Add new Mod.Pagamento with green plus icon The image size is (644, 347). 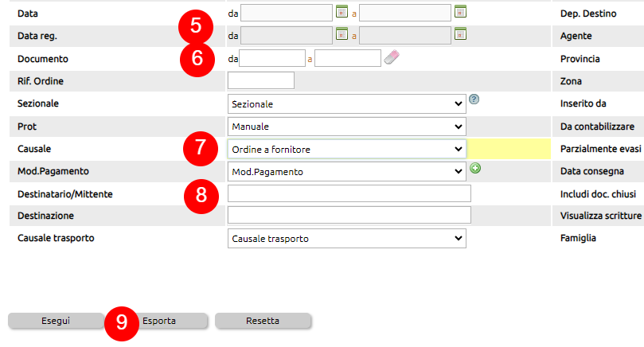pos(475,168)
